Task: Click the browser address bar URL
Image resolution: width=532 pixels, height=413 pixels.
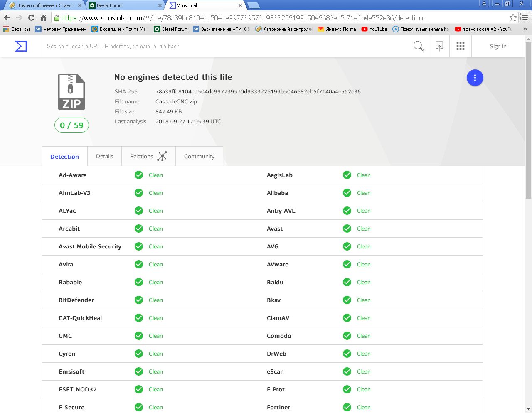Action: pos(242,18)
